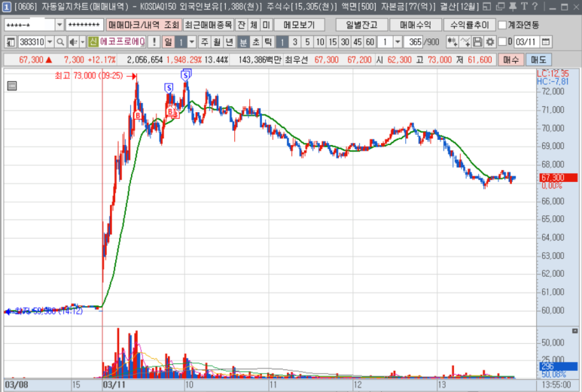Enable the 계좌연동 checkbox
Image resolution: width=582 pixels, height=392 pixels.
pyautogui.click(x=502, y=25)
